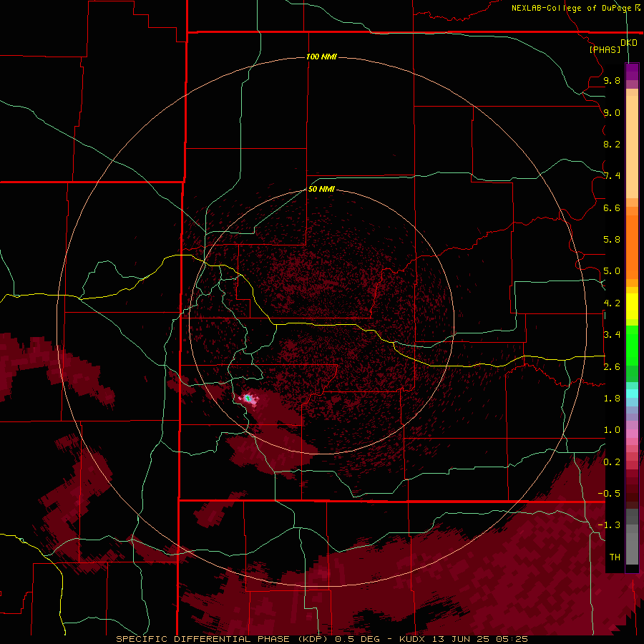Click the Specific Differential Phase caption at the bottom
Image resolution: width=644 pixels, height=644 pixels.
322,639
